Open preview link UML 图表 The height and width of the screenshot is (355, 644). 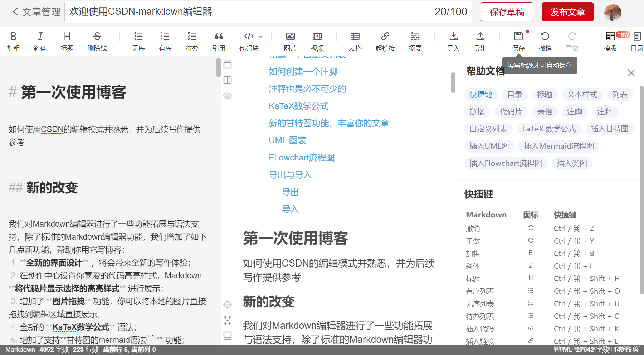288,140
